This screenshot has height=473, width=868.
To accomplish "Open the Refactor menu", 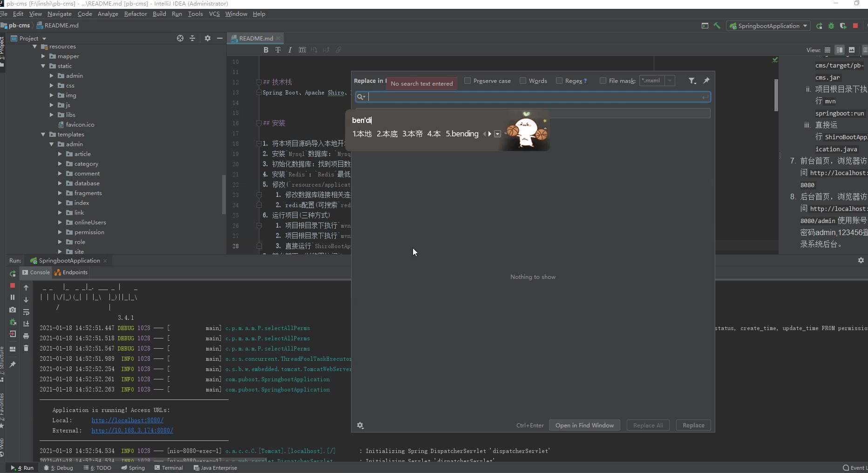I will [x=136, y=14].
